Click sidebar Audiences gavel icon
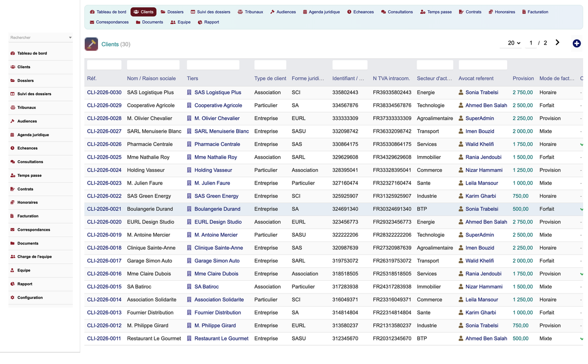Image resolution: width=588 pixels, height=364 pixels. 13,121
